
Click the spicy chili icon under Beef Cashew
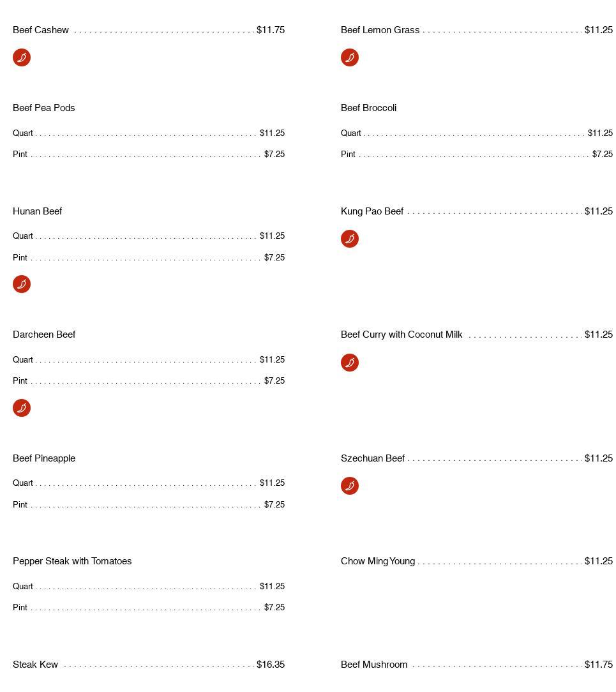[22, 57]
